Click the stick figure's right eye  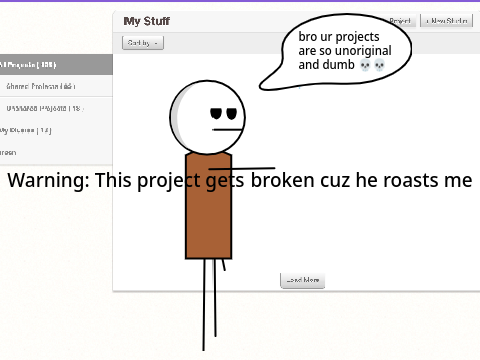[232, 113]
